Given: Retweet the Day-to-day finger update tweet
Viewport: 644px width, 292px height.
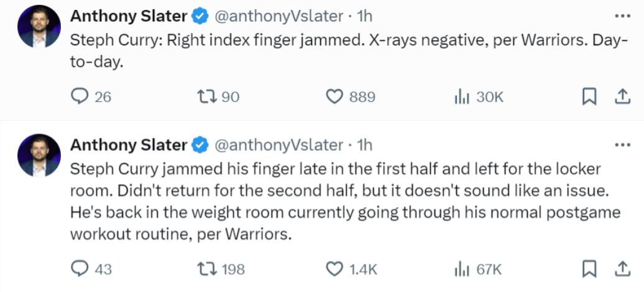Looking at the screenshot, I should click(205, 97).
